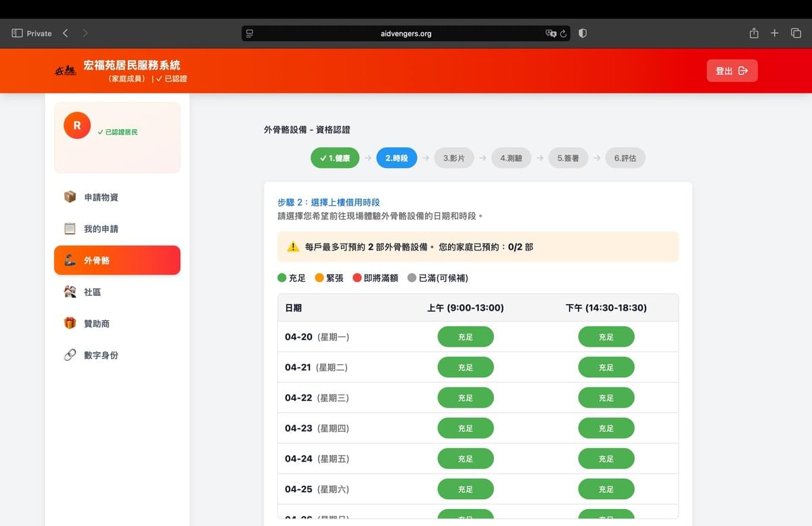Viewport: 812px width, 526px height.
Task: Go to step 3.影片 tab
Action: click(454, 158)
